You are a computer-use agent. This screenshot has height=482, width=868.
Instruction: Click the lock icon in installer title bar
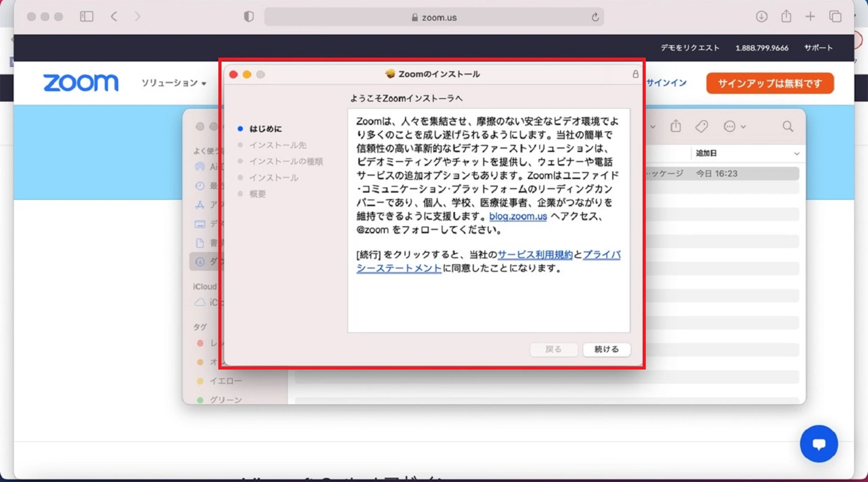coord(635,74)
